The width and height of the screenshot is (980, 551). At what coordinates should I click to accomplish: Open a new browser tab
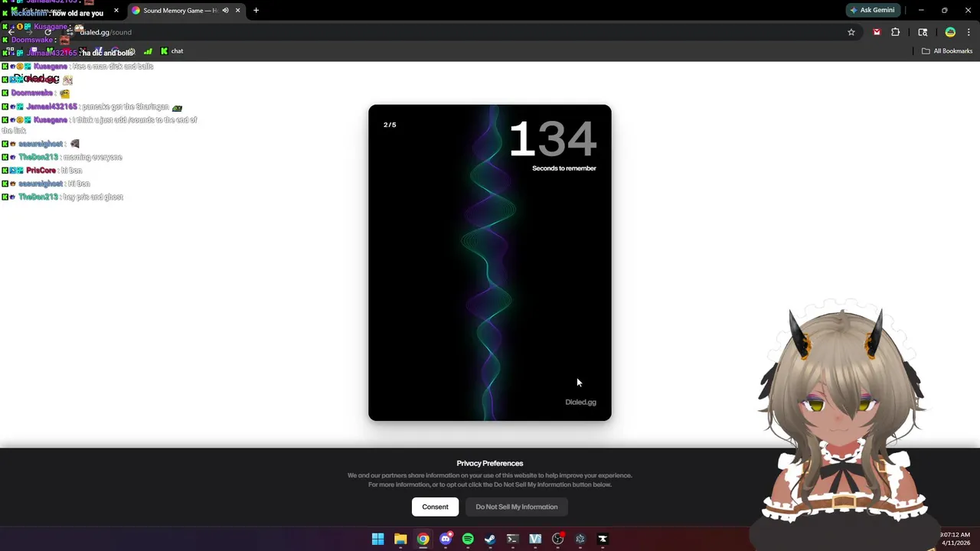[256, 11]
